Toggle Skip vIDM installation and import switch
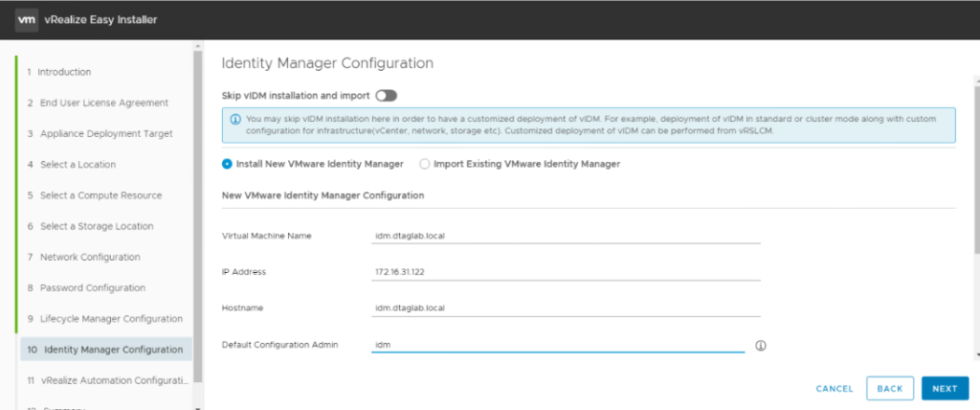 [386, 96]
